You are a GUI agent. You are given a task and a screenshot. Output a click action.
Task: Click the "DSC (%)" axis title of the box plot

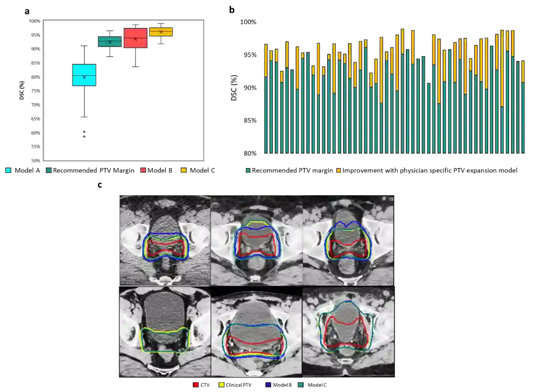[22, 91]
